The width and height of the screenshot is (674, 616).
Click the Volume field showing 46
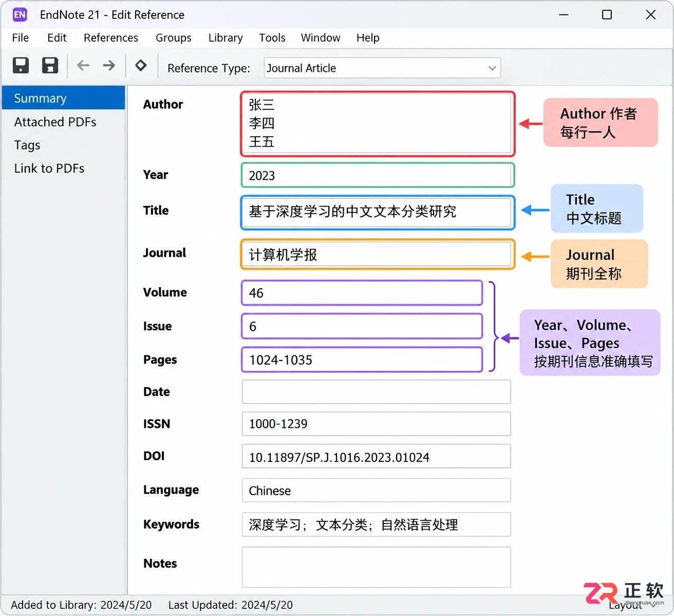click(x=362, y=293)
